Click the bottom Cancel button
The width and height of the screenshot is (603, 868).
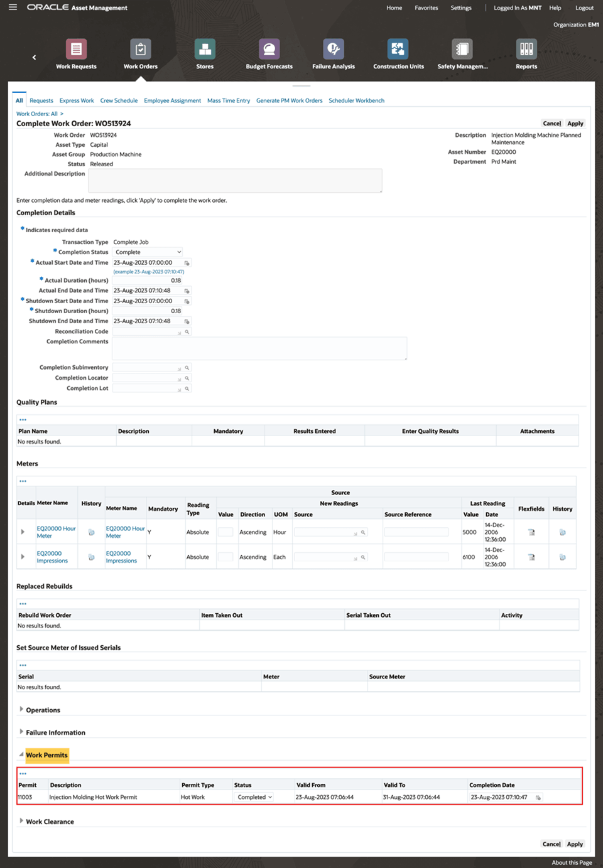(552, 844)
